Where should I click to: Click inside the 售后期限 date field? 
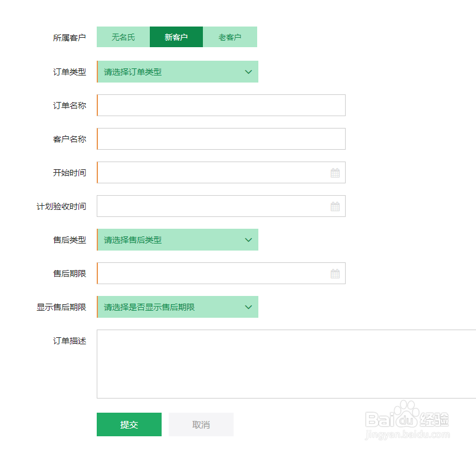(212, 274)
